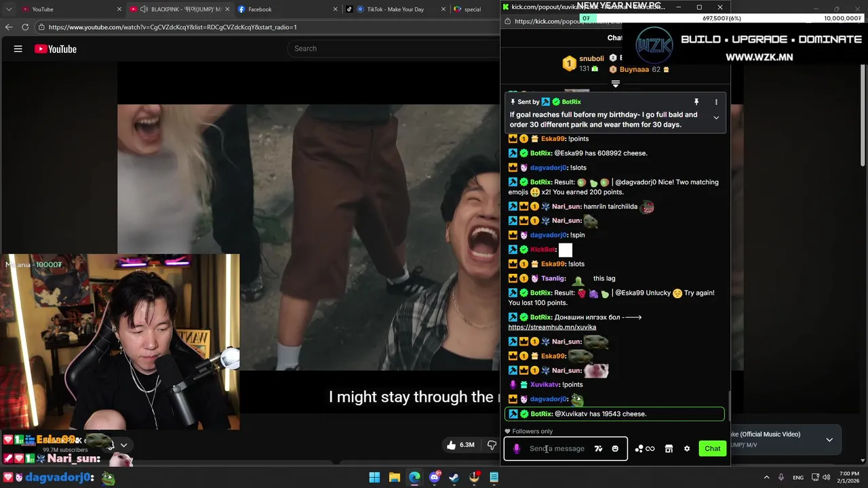Switch the ENG input language

798,477
